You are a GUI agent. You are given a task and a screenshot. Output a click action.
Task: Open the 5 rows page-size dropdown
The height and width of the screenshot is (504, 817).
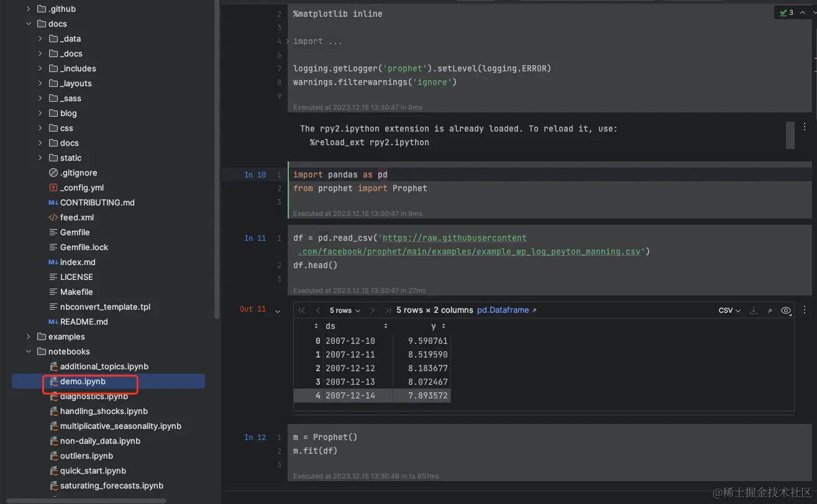tap(343, 310)
